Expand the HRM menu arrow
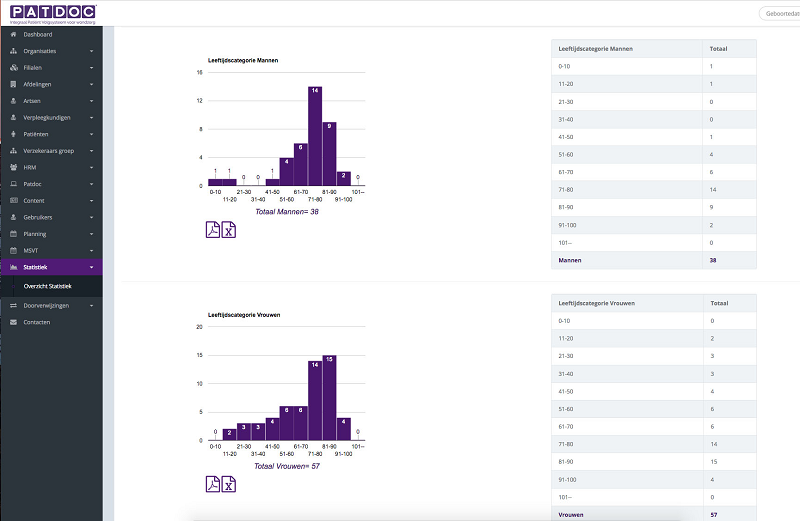This screenshot has height=521, width=800. pyautogui.click(x=91, y=167)
